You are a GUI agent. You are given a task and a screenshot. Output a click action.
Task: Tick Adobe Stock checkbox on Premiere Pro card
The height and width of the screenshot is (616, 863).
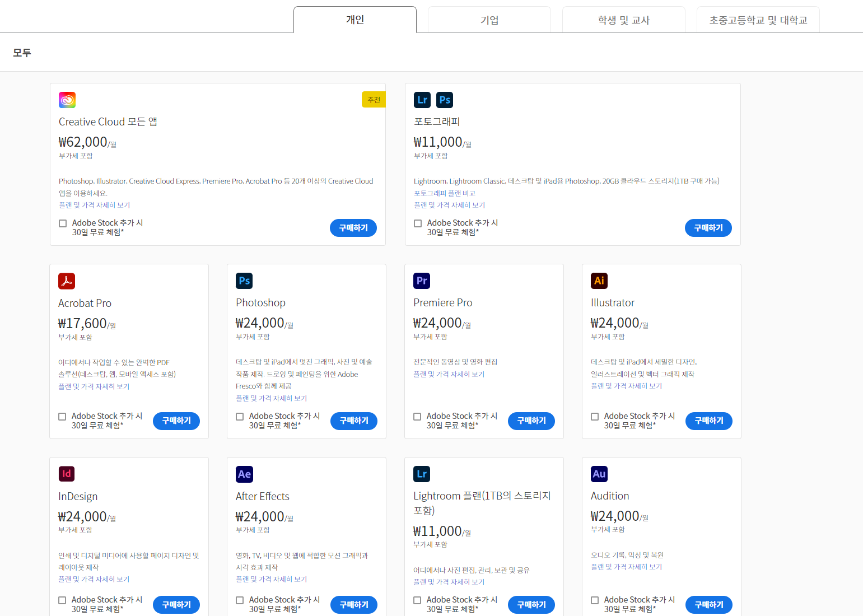(x=417, y=417)
